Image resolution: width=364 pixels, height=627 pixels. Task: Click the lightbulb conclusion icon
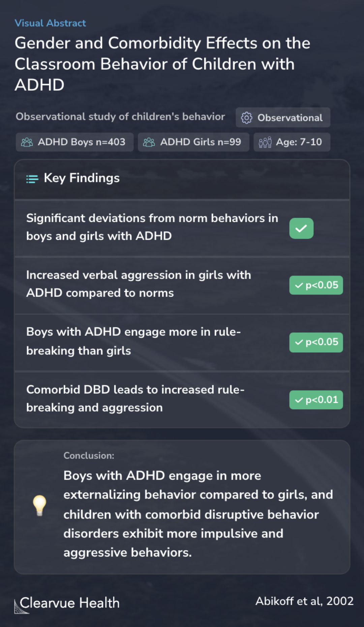pyautogui.click(x=39, y=506)
